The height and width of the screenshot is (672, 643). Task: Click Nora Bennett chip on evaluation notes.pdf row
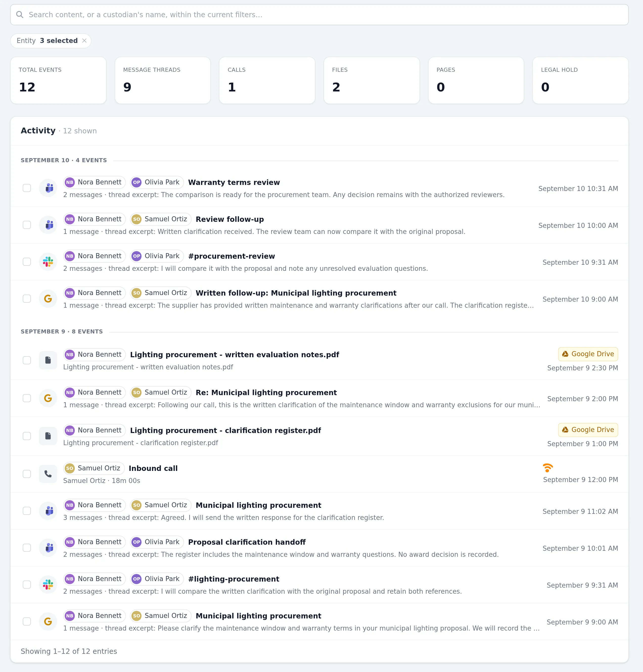(x=95, y=354)
